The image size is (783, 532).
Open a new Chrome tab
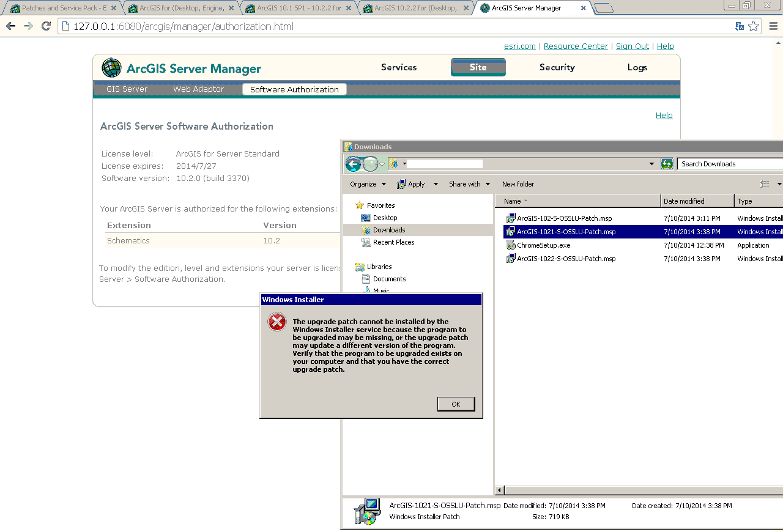point(604,9)
